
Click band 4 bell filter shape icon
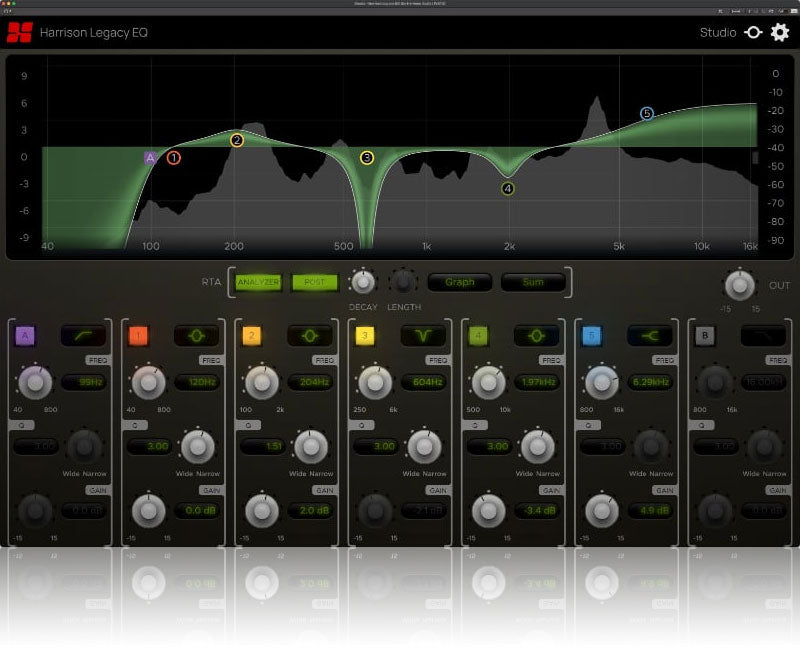point(537,336)
